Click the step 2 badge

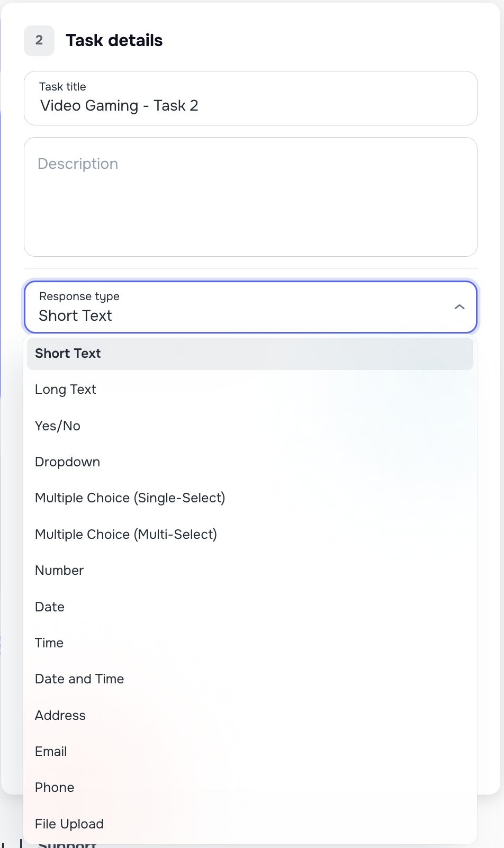click(x=39, y=40)
